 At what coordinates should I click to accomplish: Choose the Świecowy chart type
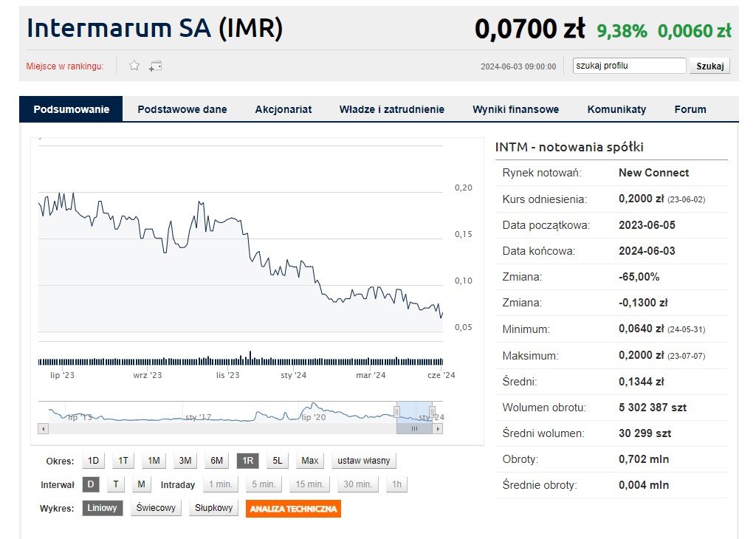pyautogui.click(x=156, y=508)
